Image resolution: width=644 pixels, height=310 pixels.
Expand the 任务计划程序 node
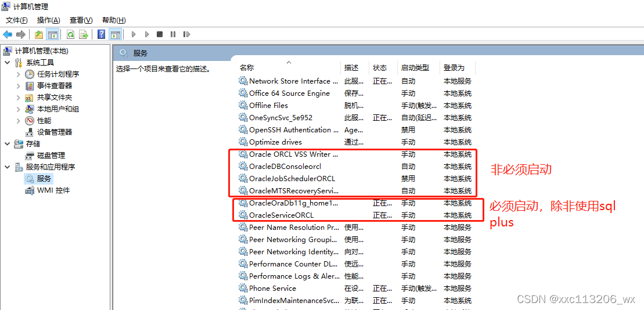pos(18,74)
